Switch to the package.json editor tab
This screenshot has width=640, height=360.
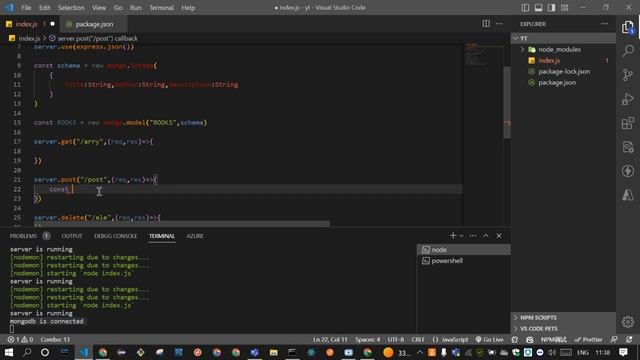coord(94,24)
